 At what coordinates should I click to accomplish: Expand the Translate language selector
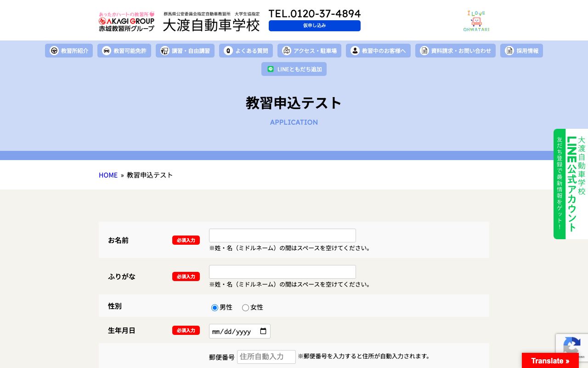550,361
